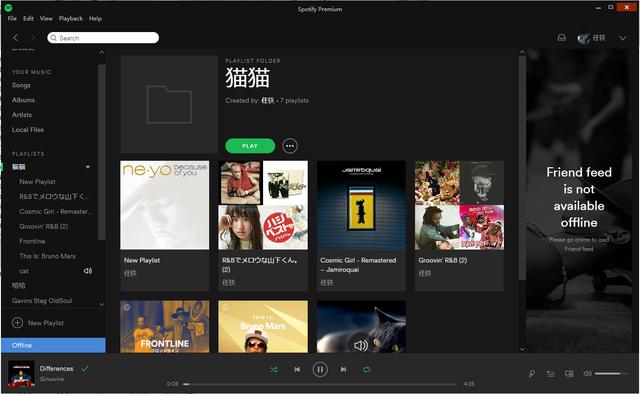
Task: Open the notifications inbox icon
Action: [x=562, y=38]
